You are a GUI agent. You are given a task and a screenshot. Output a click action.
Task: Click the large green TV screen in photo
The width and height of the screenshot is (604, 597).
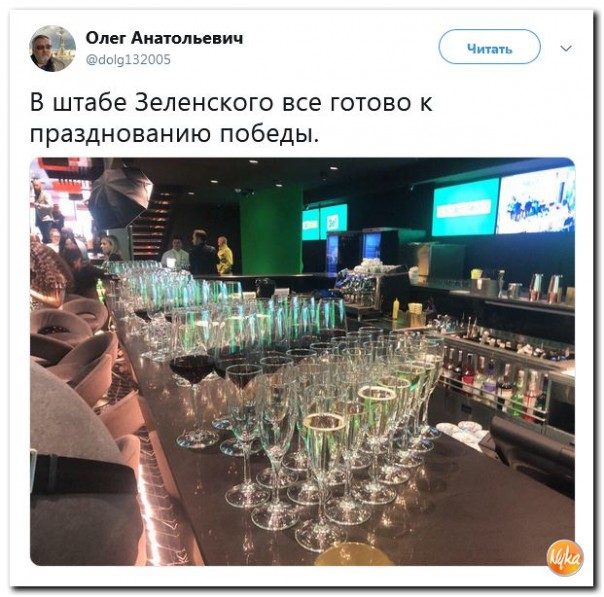click(465, 207)
